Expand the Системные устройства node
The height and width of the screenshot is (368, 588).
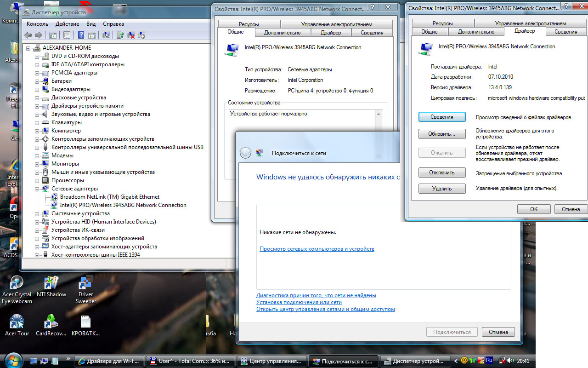pyautogui.click(x=37, y=213)
